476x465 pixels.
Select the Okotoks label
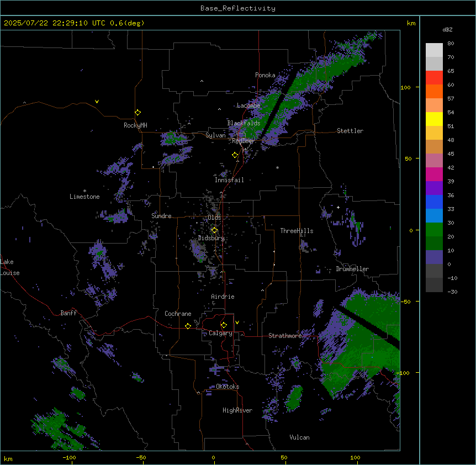[228, 387]
